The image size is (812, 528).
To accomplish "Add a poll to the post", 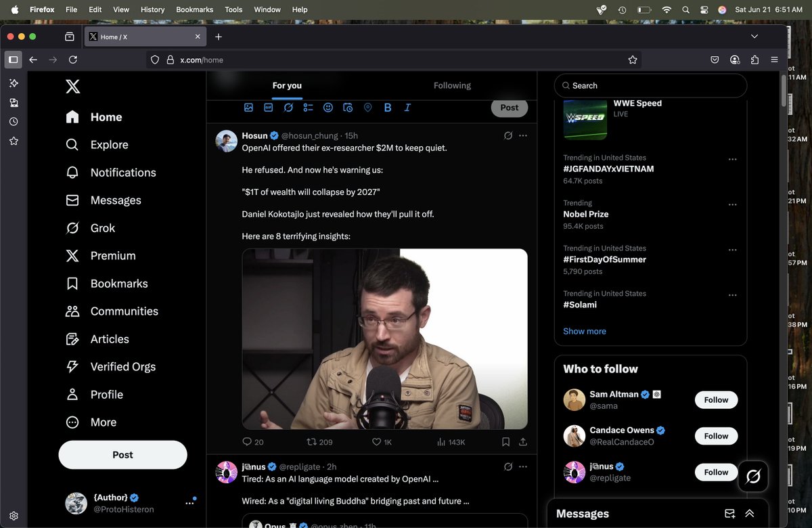I will (308, 108).
